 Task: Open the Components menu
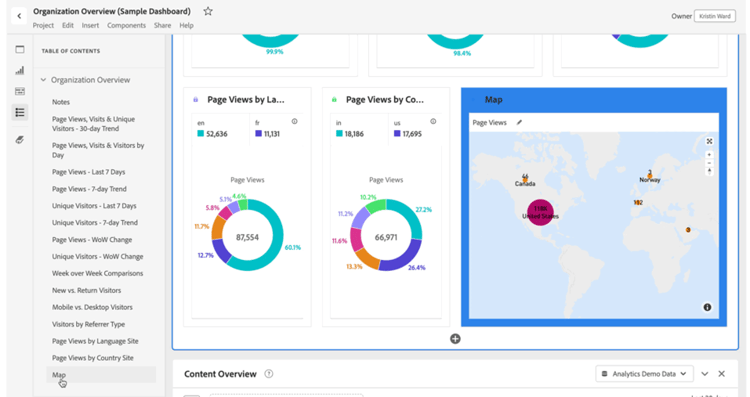pyautogui.click(x=126, y=25)
